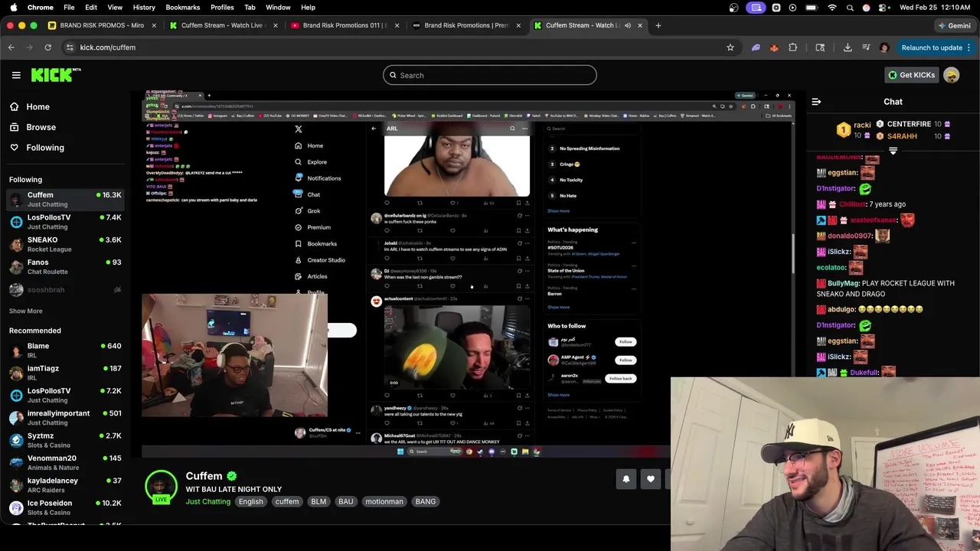Open the Kick hamburger sidebar menu
This screenshot has width=980, height=551.
click(16, 75)
